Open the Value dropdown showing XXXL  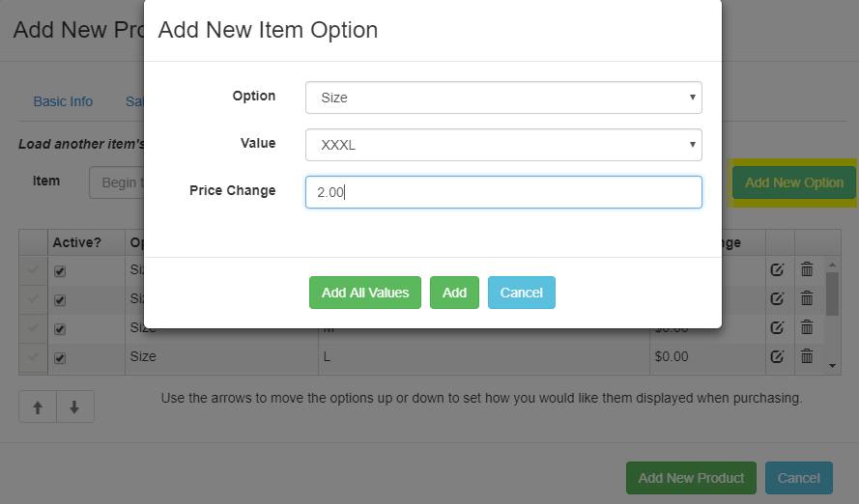503,145
